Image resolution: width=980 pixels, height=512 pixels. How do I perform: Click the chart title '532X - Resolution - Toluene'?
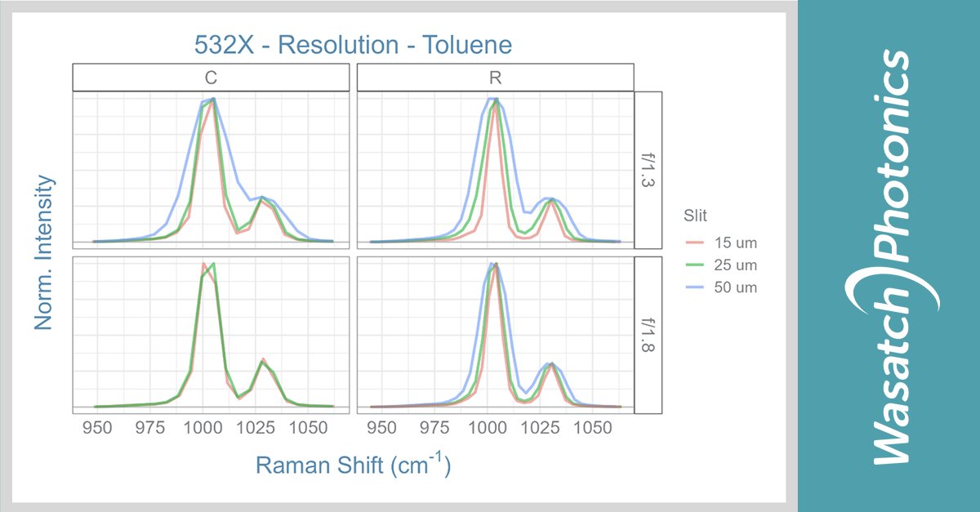(353, 44)
